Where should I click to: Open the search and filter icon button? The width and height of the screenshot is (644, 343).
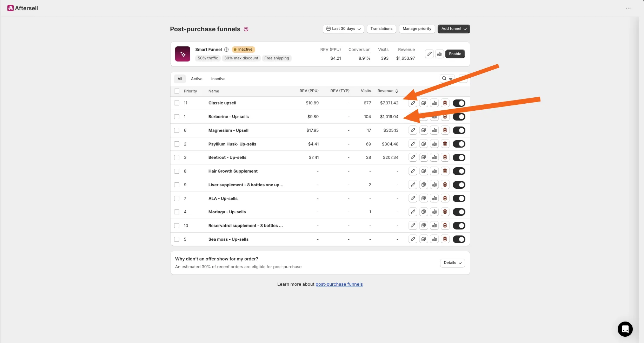(x=447, y=78)
